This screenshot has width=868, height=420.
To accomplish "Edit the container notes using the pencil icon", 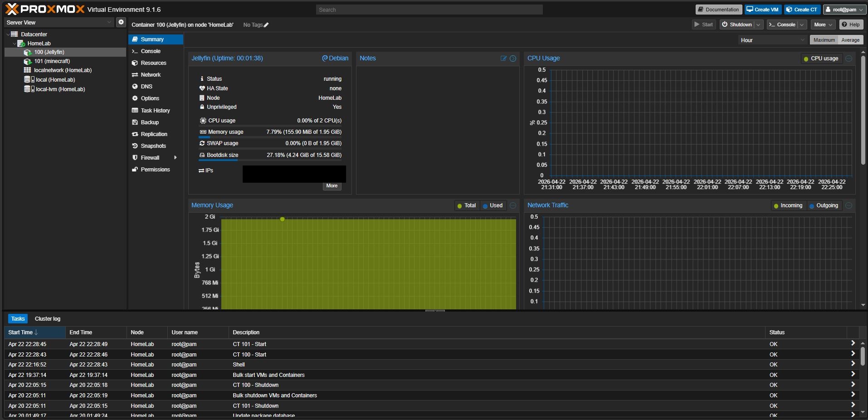I will point(503,59).
